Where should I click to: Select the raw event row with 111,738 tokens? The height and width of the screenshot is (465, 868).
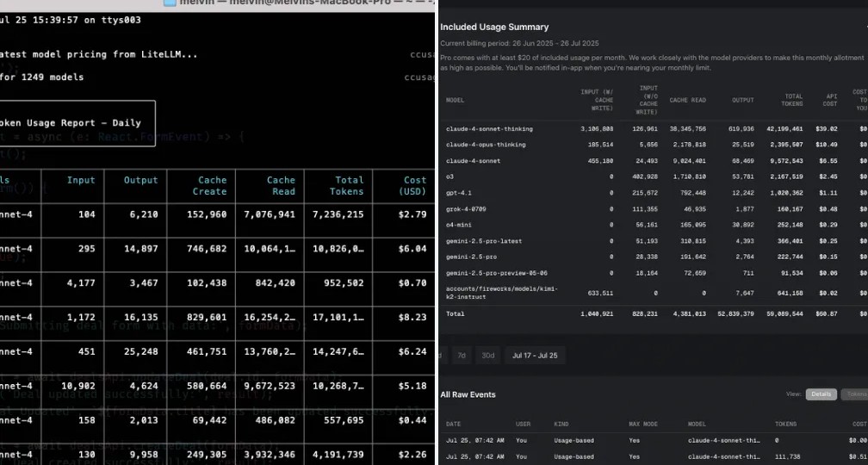click(654, 456)
